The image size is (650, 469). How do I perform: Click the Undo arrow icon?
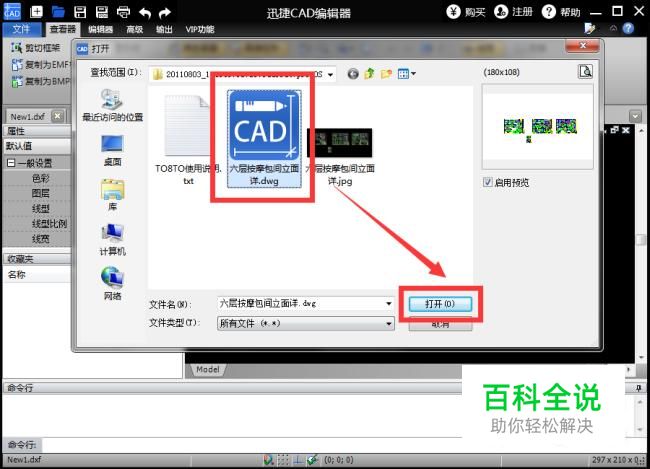tap(145, 13)
